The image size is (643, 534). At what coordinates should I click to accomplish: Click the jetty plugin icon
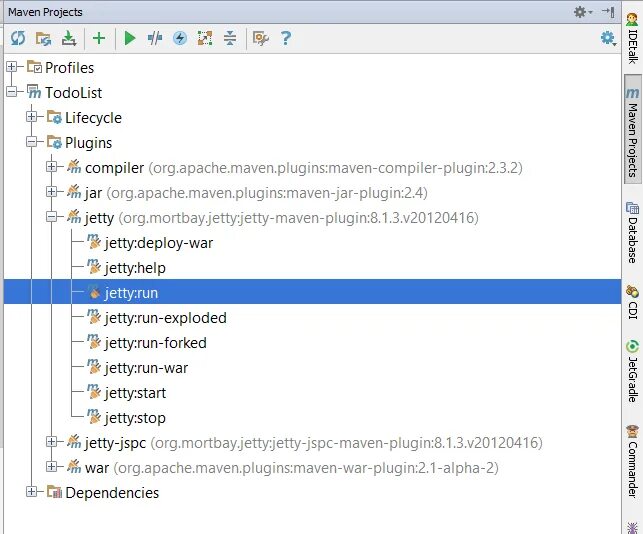pyautogui.click(x=74, y=217)
